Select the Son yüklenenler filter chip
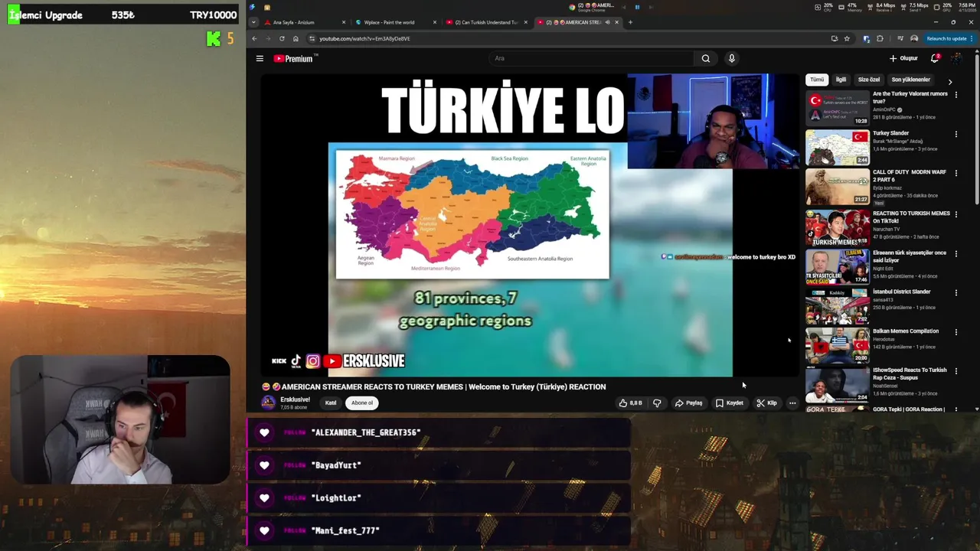Screen dimensions: 980x551 910,80
